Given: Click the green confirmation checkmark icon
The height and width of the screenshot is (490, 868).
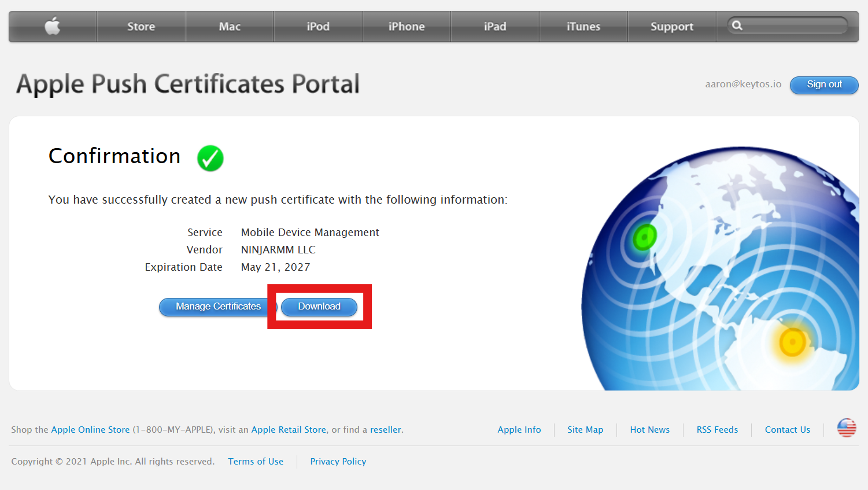Looking at the screenshot, I should [210, 158].
